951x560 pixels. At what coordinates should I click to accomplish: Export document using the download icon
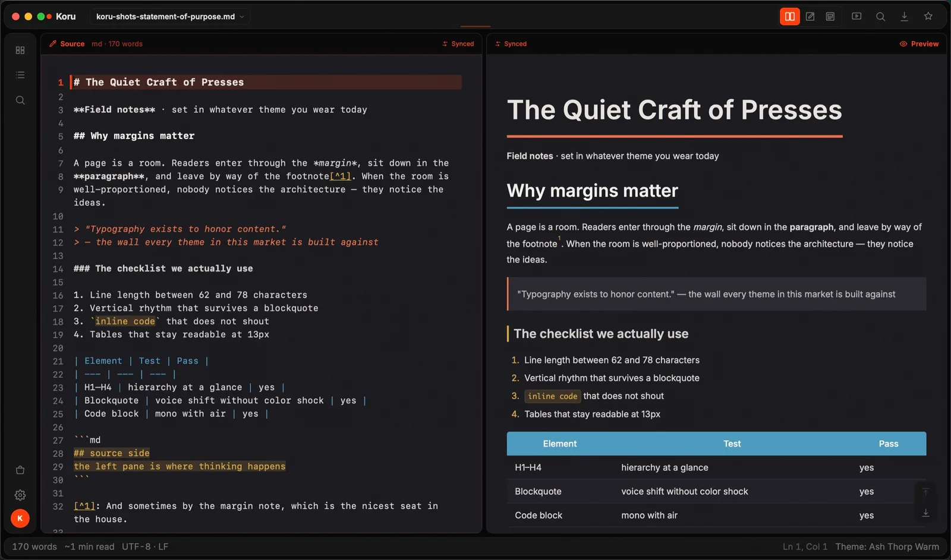coord(904,17)
